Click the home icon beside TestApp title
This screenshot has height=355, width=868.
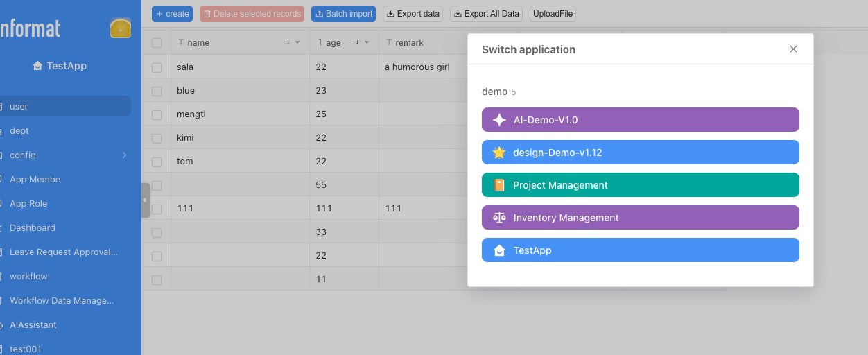click(37, 66)
